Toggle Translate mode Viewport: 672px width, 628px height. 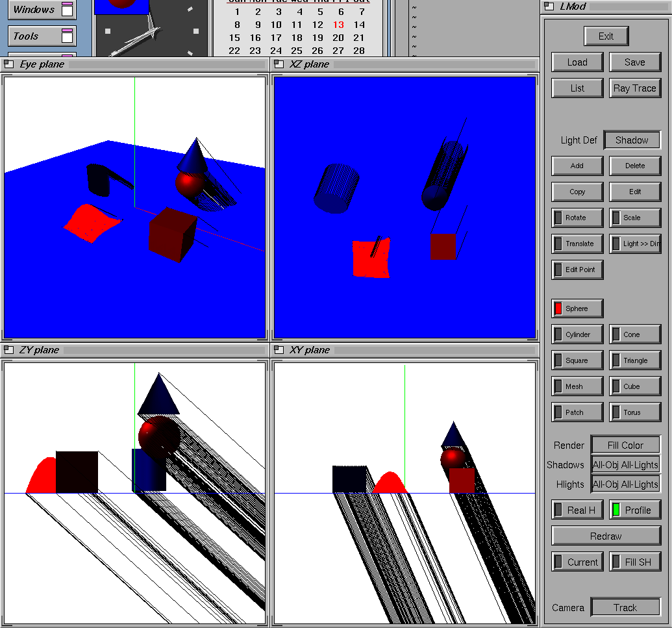tap(577, 244)
